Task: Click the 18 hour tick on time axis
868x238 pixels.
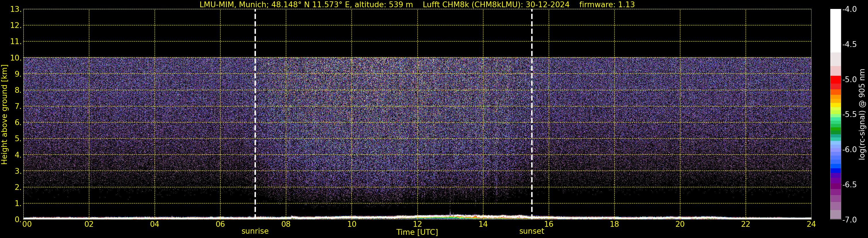Action: click(x=614, y=224)
